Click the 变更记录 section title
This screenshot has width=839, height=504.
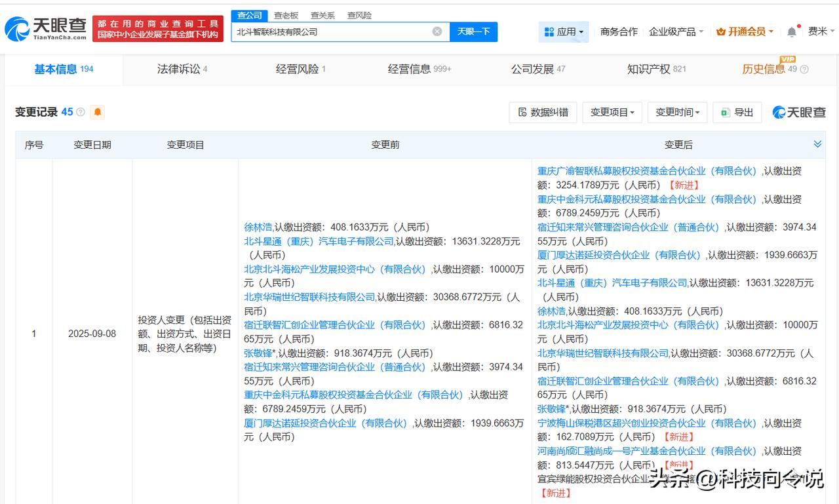pyautogui.click(x=36, y=112)
